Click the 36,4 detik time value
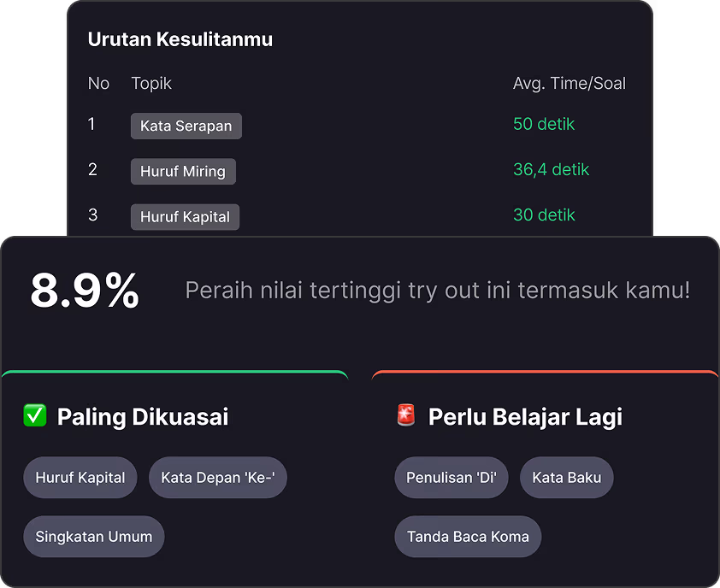This screenshot has height=588, width=720. [x=552, y=169]
